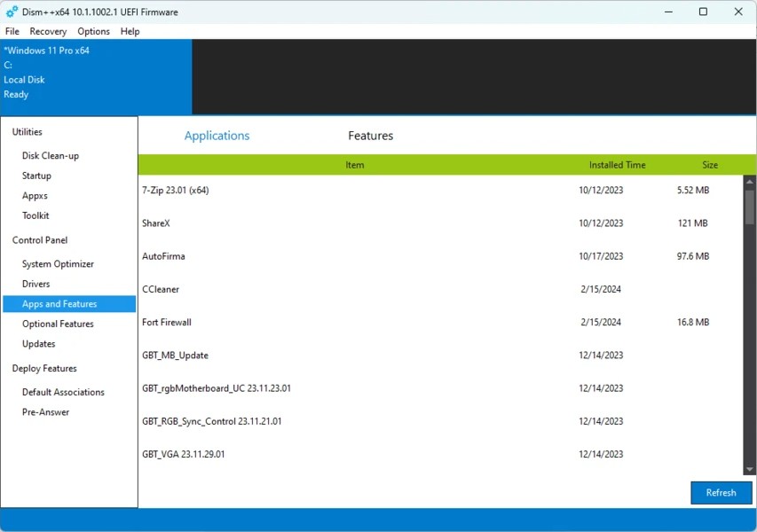Viewport: 757px width, 532px height.
Task: Sort list by Installed Time column
Action: (x=617, y=165)
